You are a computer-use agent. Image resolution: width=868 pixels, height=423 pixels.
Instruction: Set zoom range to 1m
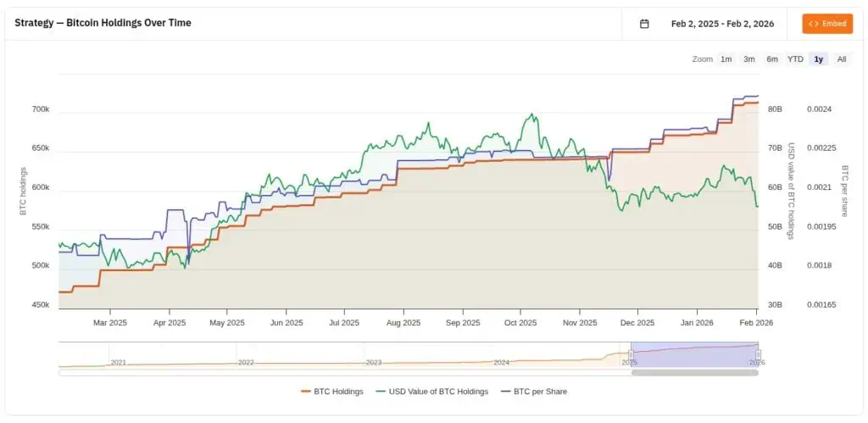tap(726, 59)
